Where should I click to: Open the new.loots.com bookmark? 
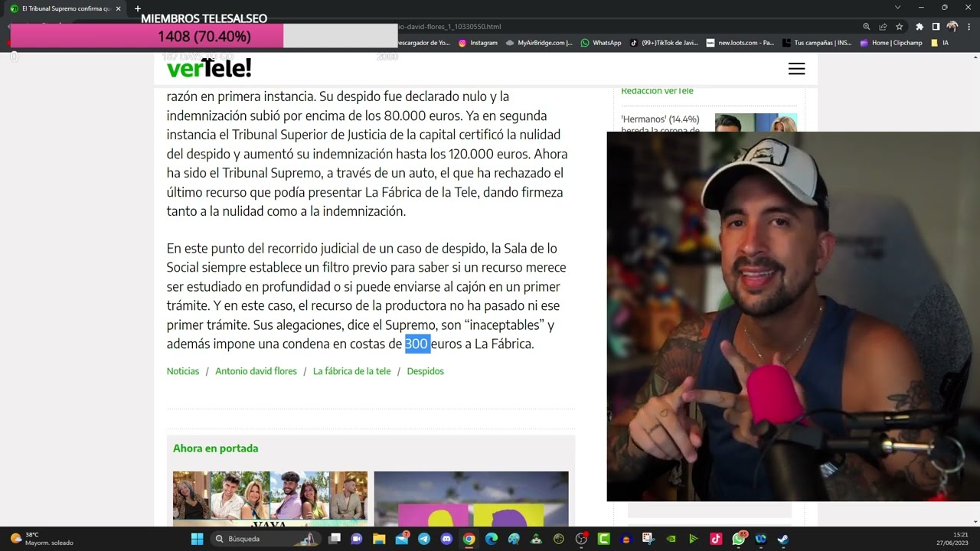click(740, 43)
